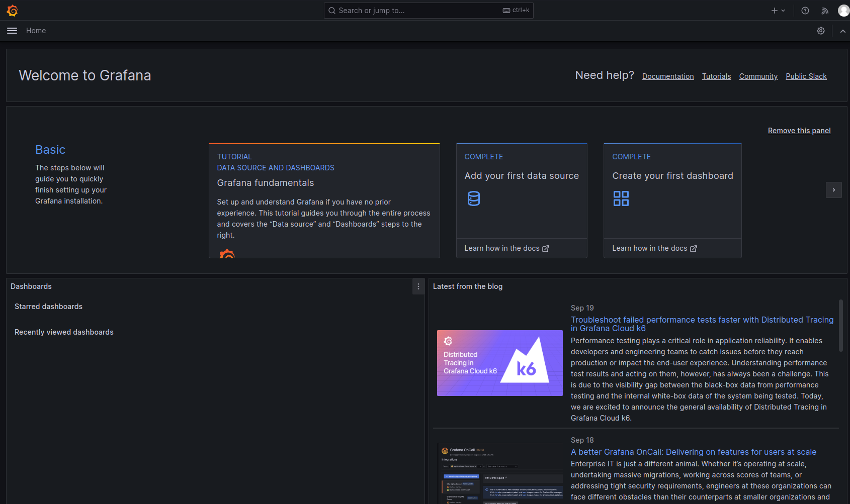Click Remove this panel
This screenshot has width=850, height=504.
(x=799, y=131)
